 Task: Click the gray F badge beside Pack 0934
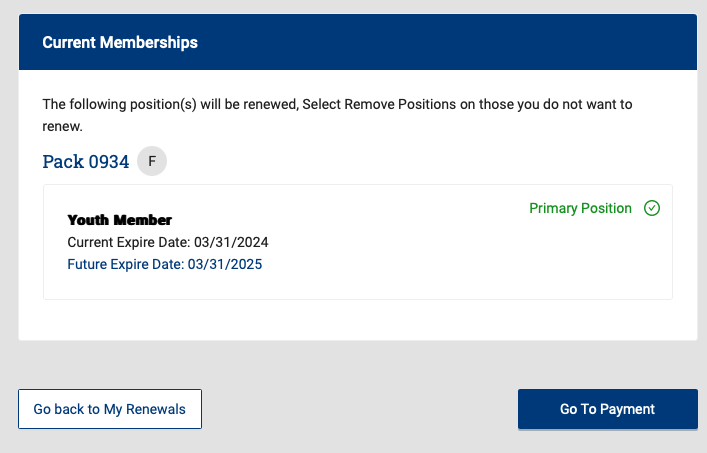[152, 161]
